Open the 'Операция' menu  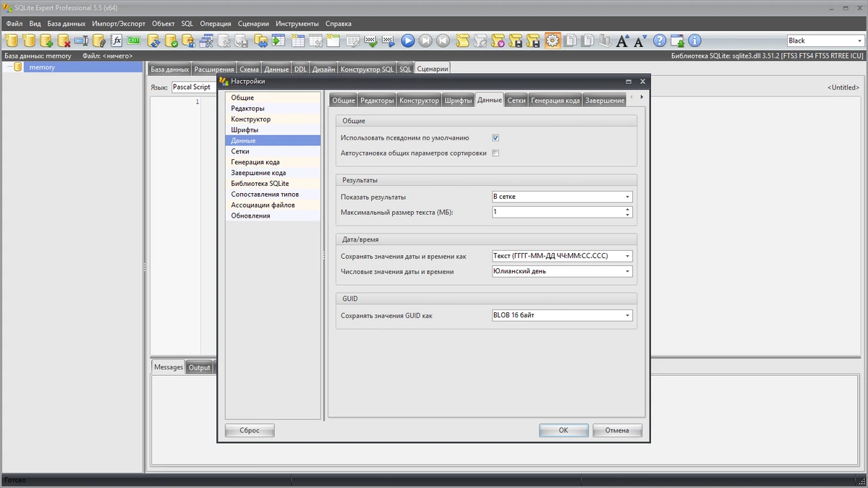[216, 24]
